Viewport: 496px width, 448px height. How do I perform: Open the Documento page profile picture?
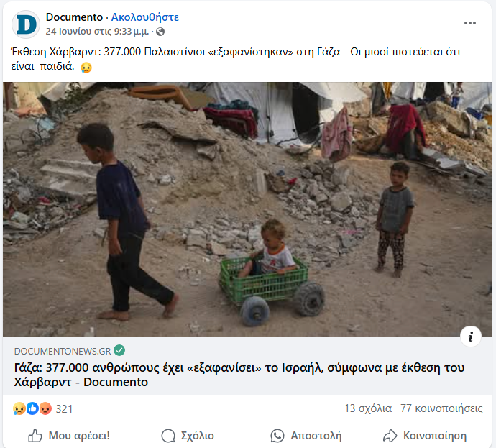pos(26,24)
